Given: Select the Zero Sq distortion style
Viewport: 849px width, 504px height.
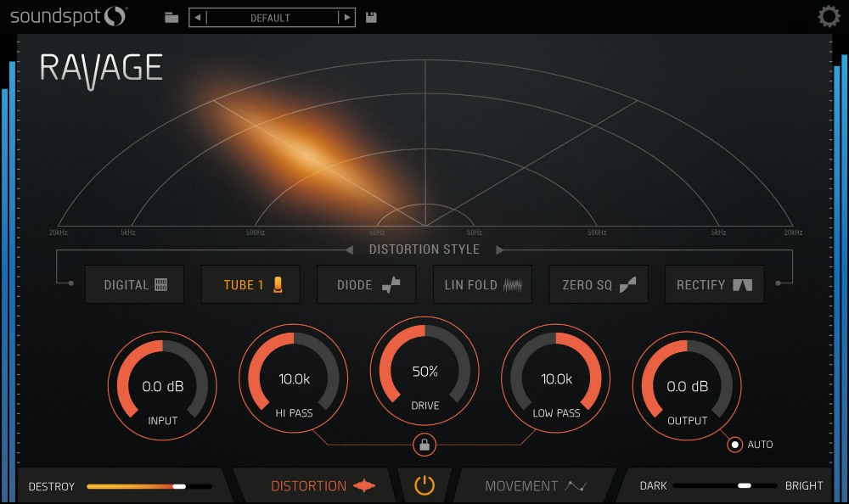Looking at the screenshot, I should point(599,285).
